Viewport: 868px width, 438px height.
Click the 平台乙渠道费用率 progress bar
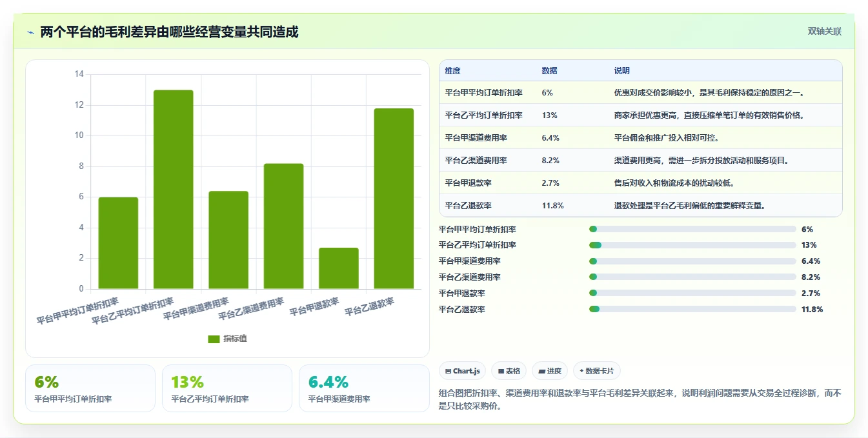tap(692, 277)
